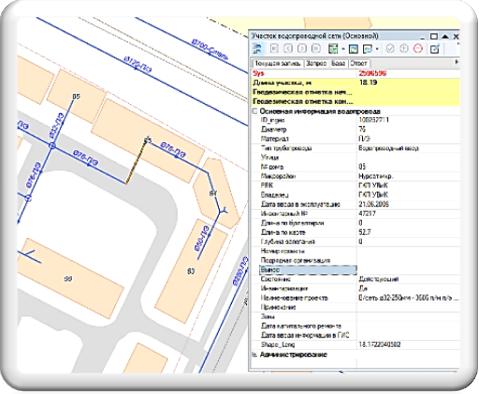Click the panel title Участок водопроводной сети (Основной)
The height and width of the screenshot is (394, 479).
pyautogui.click(x=315, y=36)
